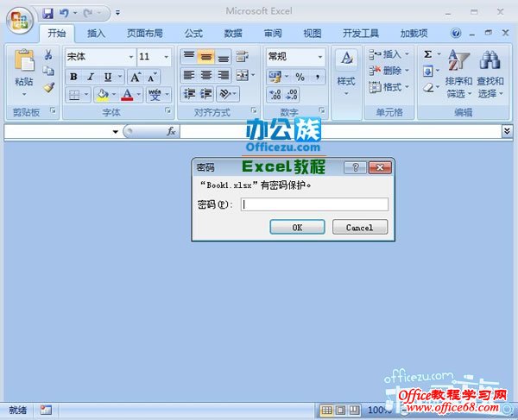This screenshot has width=518, height=420.
Task: Save the workbook via quick access icon
Action: click(x=47, y=13)
